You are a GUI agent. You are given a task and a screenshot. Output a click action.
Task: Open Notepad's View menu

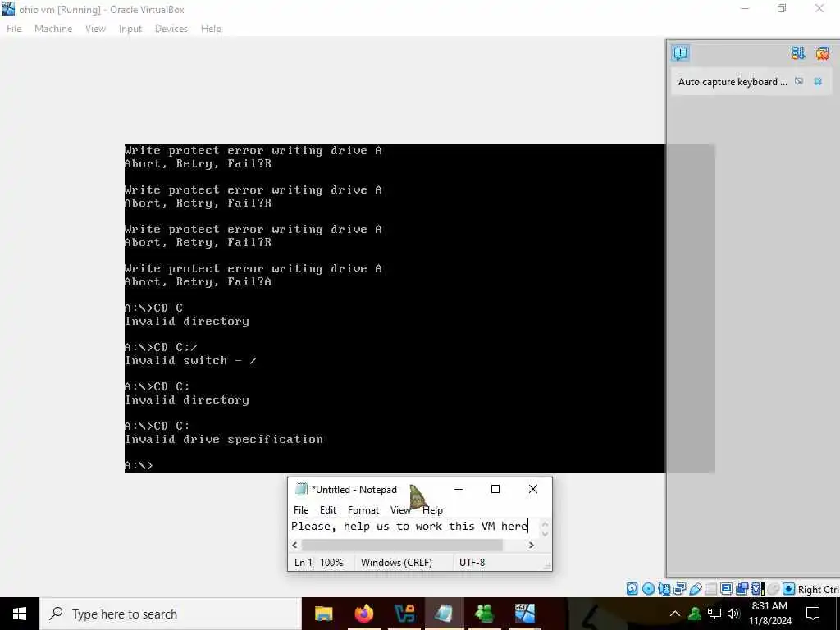click(x=399, y=510)
